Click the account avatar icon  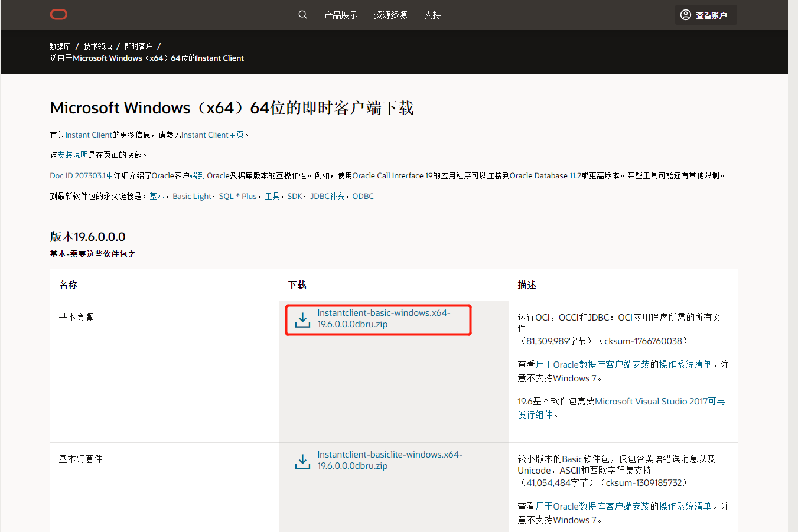[x=686, y=15]
